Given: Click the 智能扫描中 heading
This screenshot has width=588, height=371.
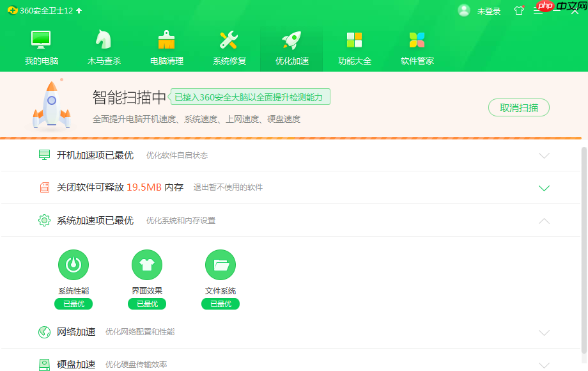Looking at the screenshot, I should pyautogui.click(x=129, y=97).
